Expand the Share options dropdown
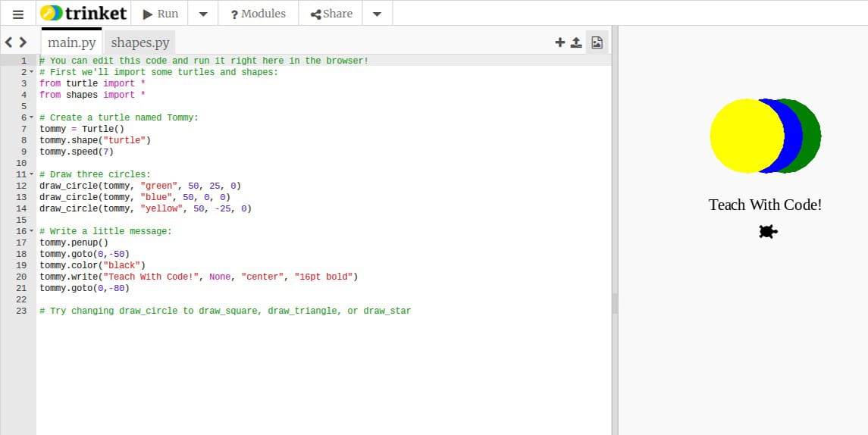The height and width of the screenshot is (435, 868). point(378,14)
